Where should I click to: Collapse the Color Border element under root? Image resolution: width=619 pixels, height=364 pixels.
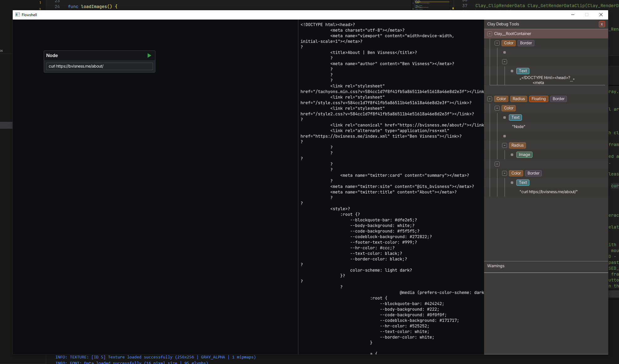[x=497, y=43]
